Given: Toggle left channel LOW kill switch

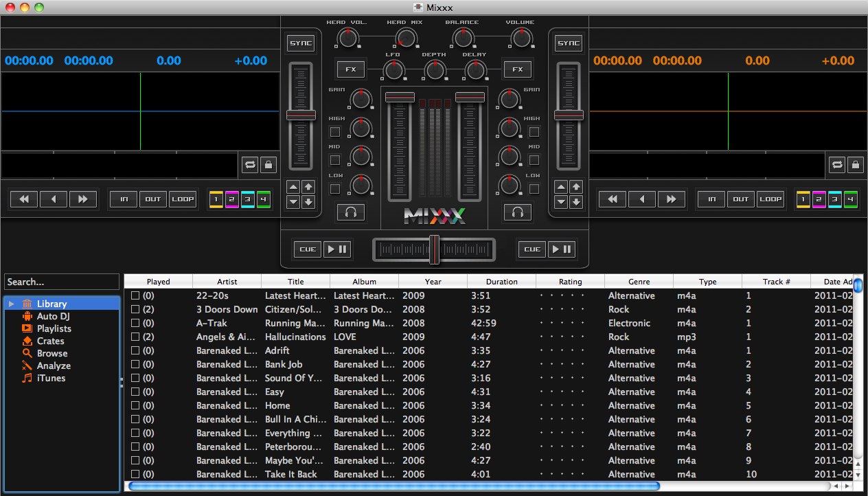Looking at the screenshot, I should (335, 189).
